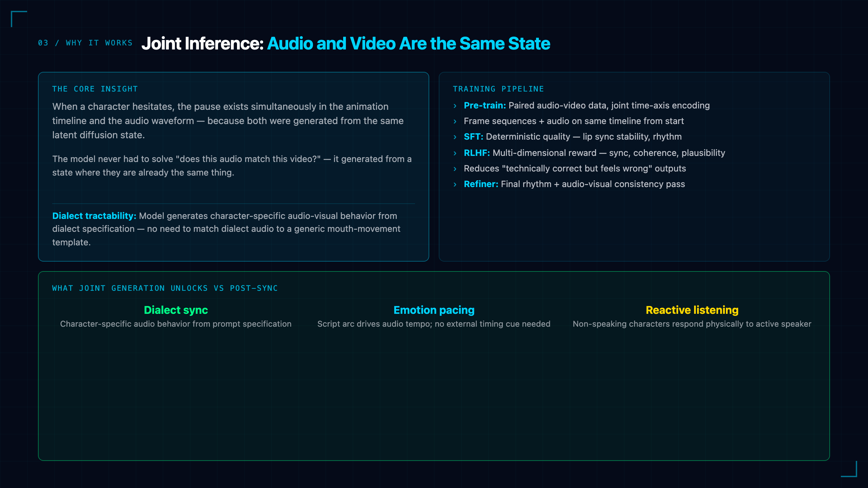Click the WHAT JOINT GENERATION UNLOCKS header

click(x=165, y=288)
